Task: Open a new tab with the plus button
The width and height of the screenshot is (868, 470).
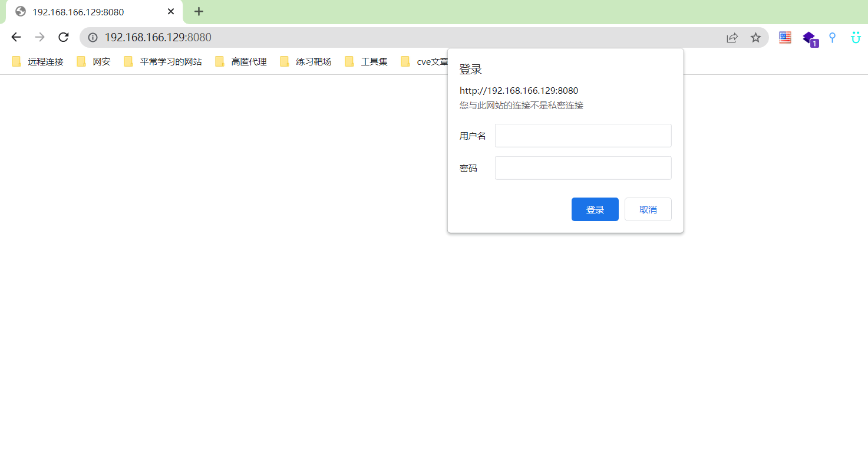Action: 199,11
